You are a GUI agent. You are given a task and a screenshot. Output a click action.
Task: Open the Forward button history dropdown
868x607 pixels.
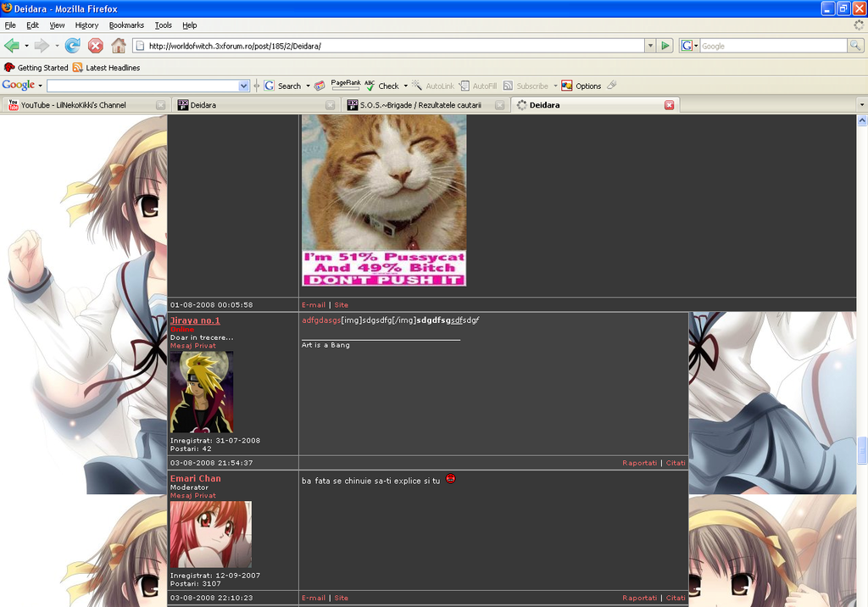(x=57, y=46)
